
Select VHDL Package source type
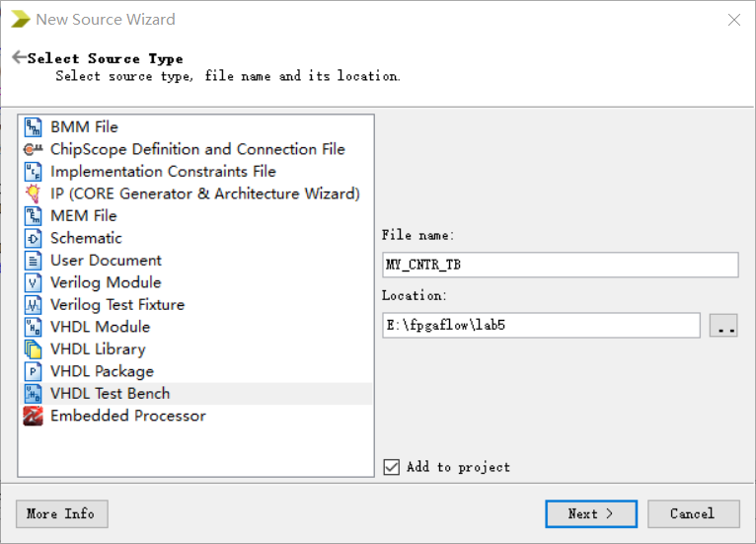tap(102, 371)
